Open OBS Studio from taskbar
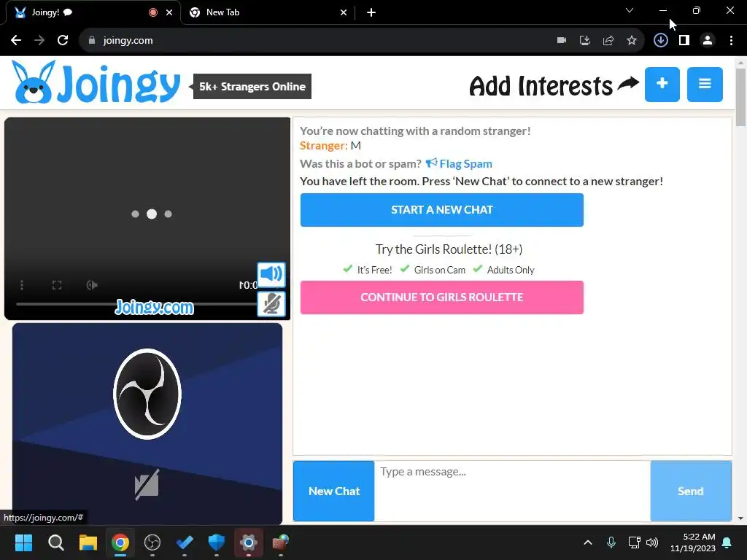The image size is (747, 560). (x=152, y=542)
